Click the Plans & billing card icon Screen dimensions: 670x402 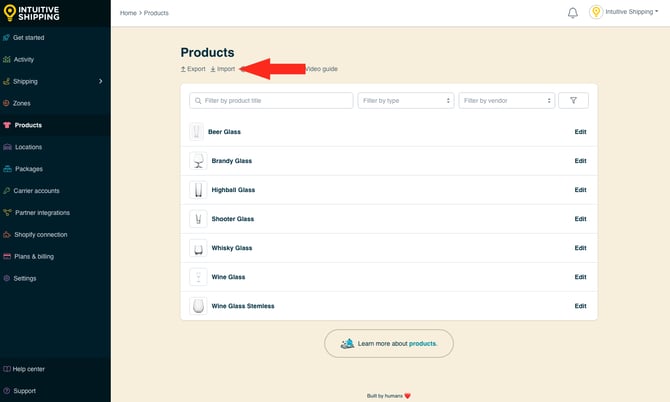(x=7, y=256)
